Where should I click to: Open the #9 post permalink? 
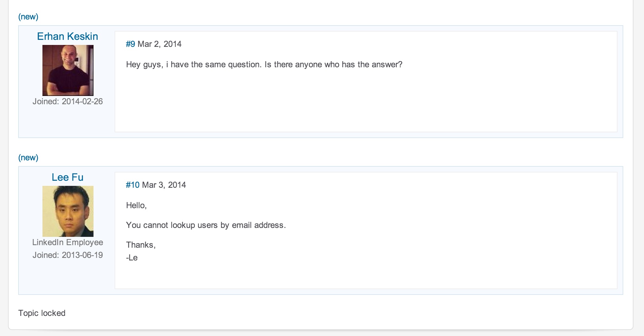click(130, 44)
